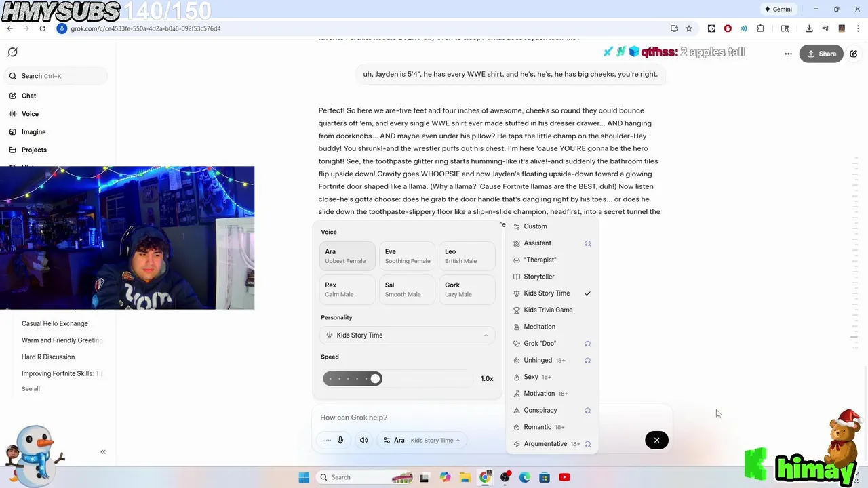Click the grok.com address bar URL
The image size is (868, 488).
point(146,28)
